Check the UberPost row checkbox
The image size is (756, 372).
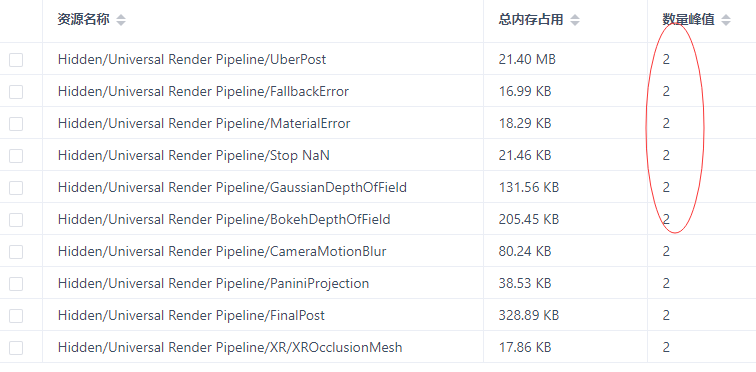[x=16, y=60]
